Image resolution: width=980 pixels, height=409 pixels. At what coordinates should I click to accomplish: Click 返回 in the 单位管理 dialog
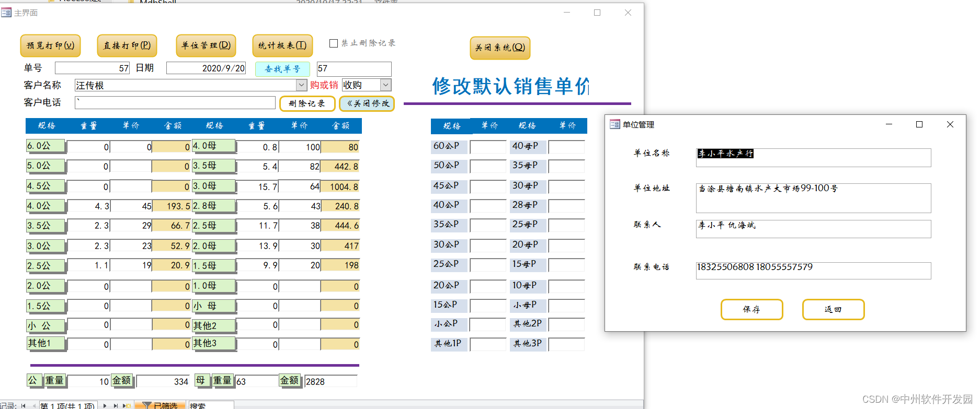[x=833, y=309]
